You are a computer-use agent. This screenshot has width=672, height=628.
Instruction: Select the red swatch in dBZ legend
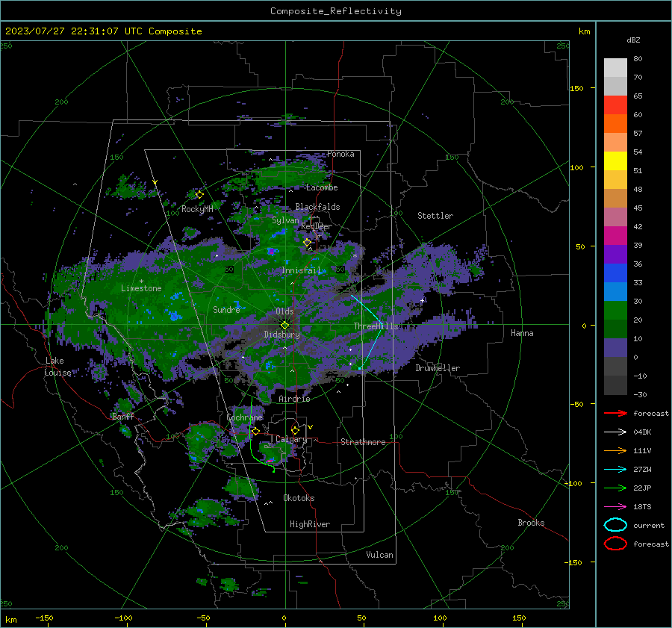click(615, 105)
